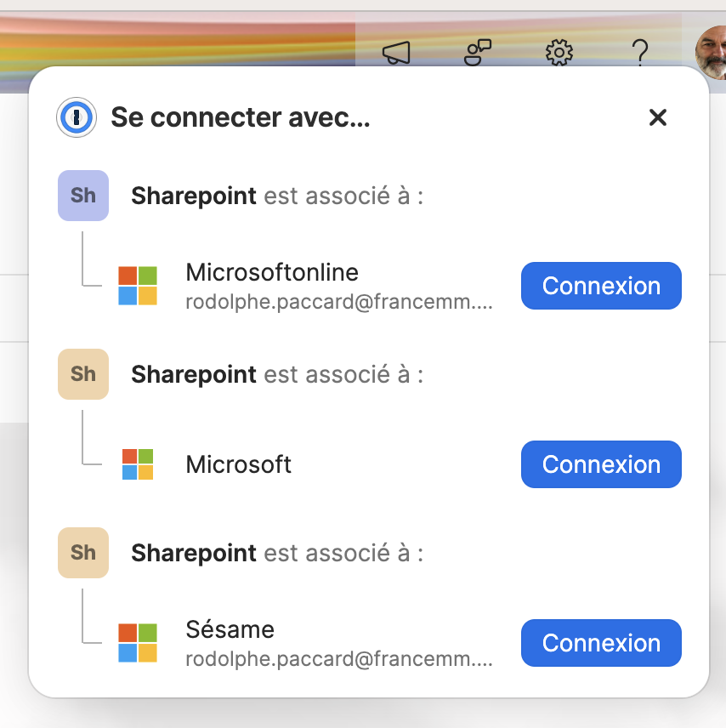Viewport: 726px width, 728px height.
Task: Click the third Sharepoint Sh icon
Action: coord(83,553)
